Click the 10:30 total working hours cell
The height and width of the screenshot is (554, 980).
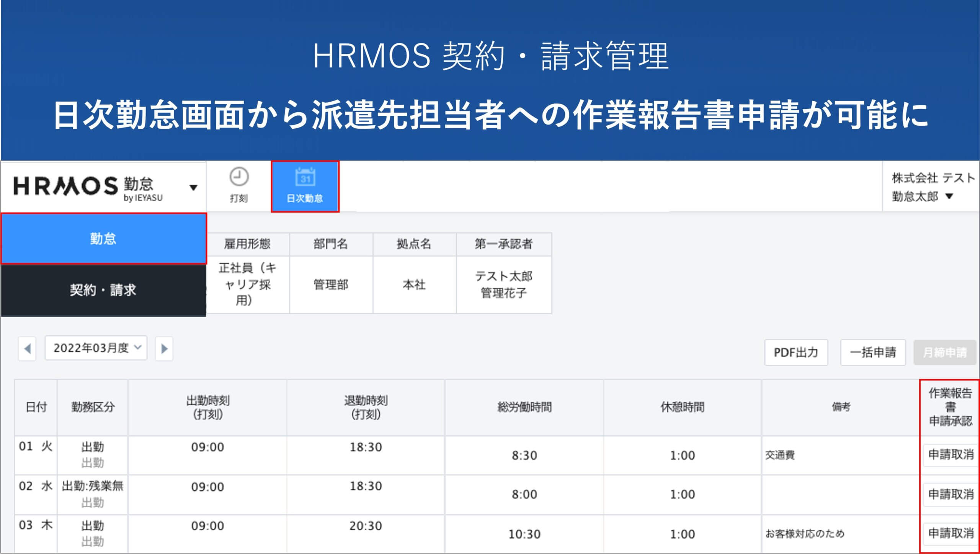524,534
